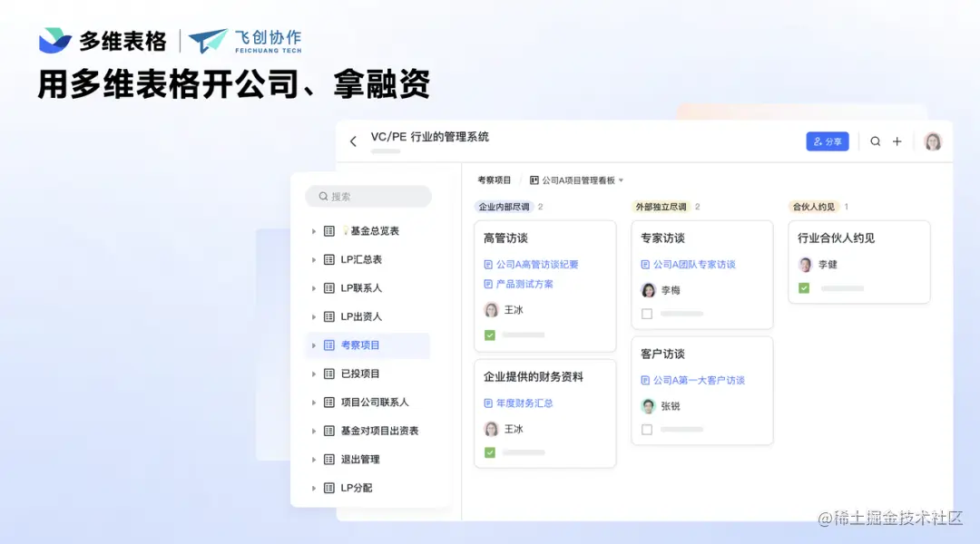Click kanban view icon beside 公司A项目管理看板

[x=534, y=180]
